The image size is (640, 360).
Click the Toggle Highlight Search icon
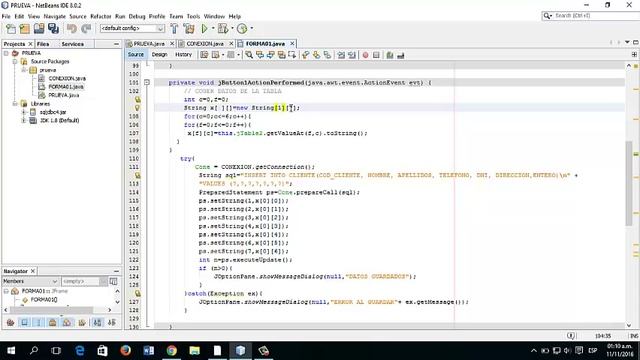click(282, 55)
